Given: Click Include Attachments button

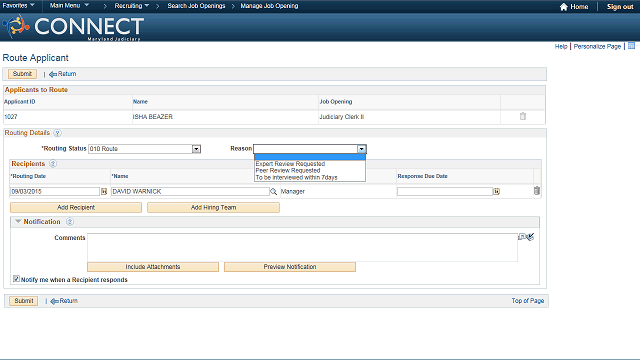Looking at the screenshot, I should pyautogui.click(x=153, y=267).
